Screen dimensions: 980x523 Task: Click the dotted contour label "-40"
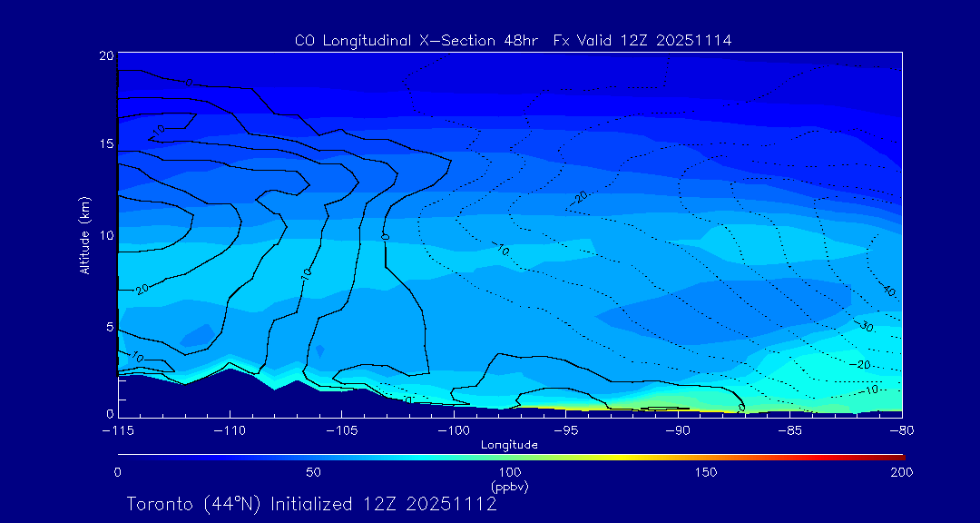pos(887,290)
